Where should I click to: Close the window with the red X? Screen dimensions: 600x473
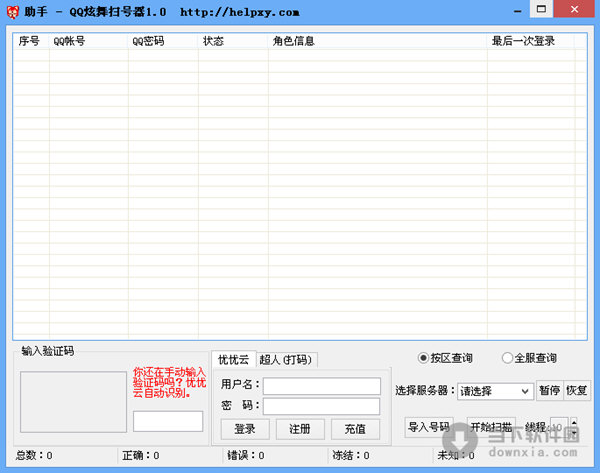click(574, 9)
